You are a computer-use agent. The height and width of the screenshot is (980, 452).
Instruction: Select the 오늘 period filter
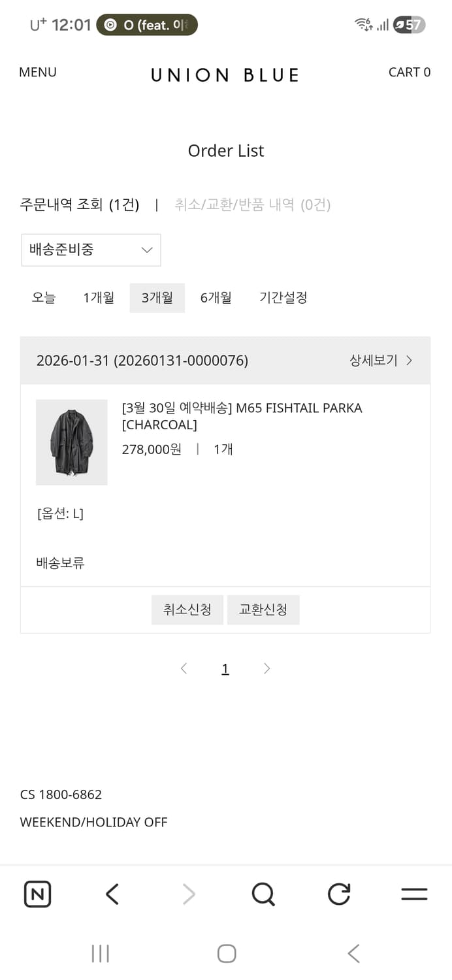coord(43,298)
